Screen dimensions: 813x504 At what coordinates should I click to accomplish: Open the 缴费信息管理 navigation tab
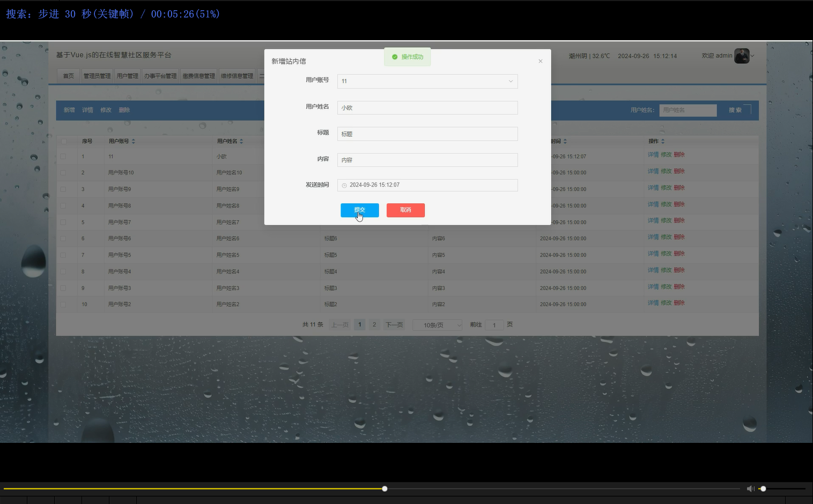[x=198, y=76]
